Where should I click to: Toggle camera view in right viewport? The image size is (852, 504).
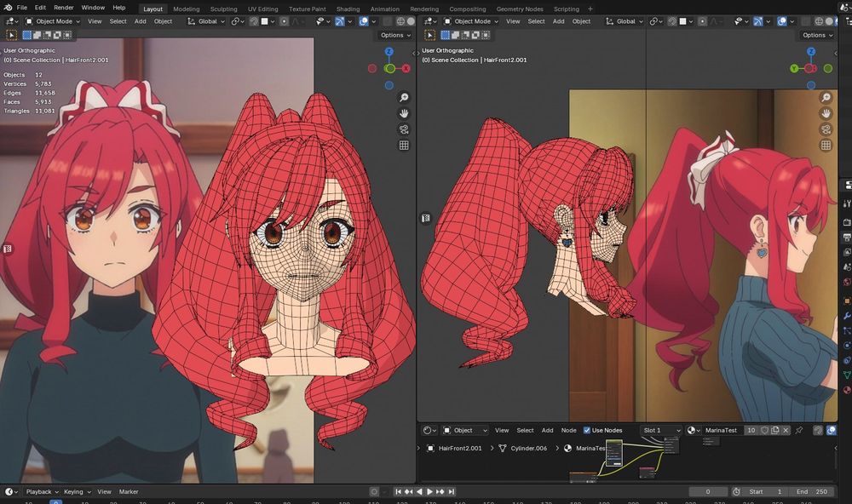826,129
